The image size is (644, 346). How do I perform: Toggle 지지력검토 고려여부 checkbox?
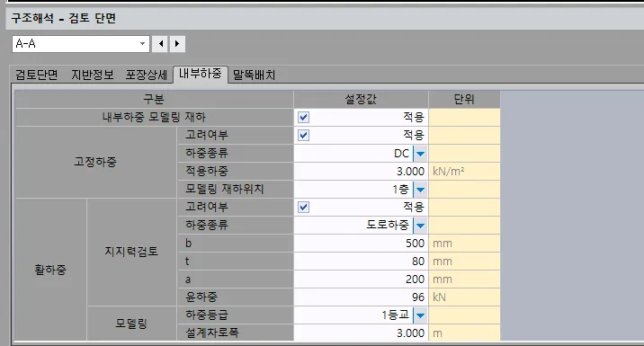pyautogui.click(x=303, y=207)
